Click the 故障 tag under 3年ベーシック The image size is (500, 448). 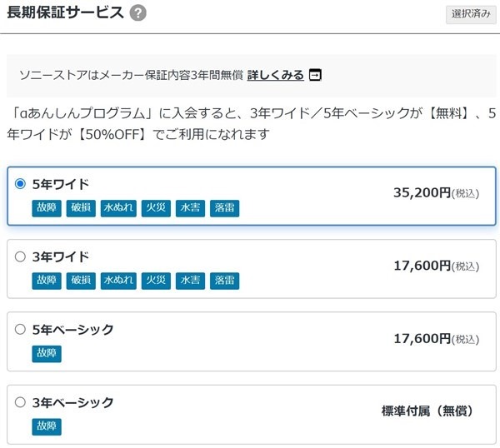click(47, 426)
